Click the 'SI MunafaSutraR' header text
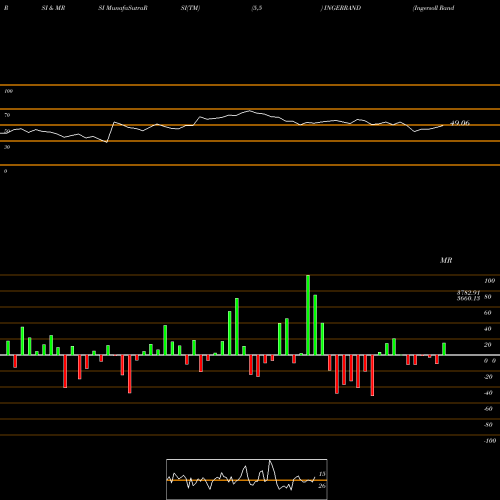 click(123, 8)
